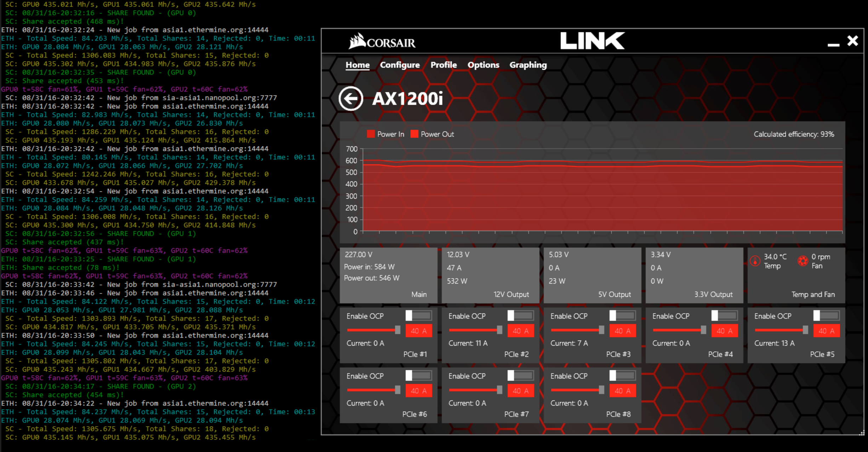Click the LINK logo in title bar

592,41
